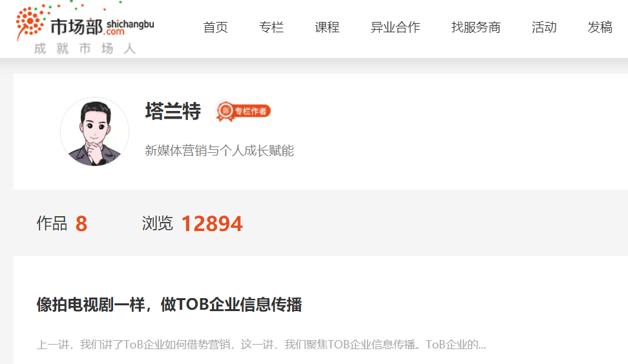Select 异业合作 in top navigation

tap(395, 27)
